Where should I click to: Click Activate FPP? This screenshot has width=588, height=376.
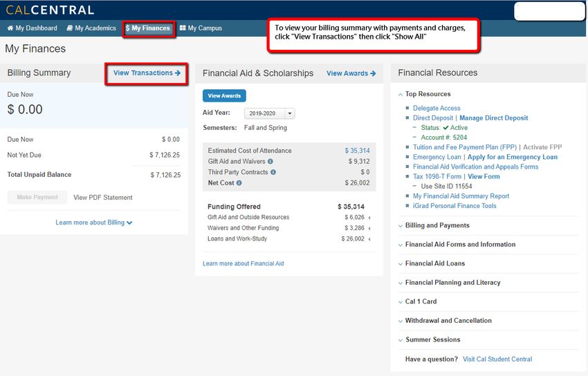pos(542,147)
